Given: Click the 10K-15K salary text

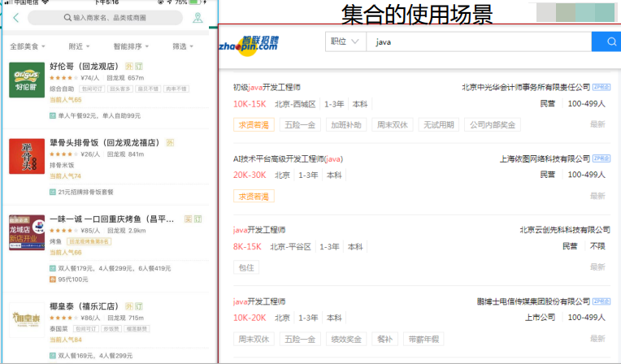Looking at the screenshot, I should [x=250, y=104].
